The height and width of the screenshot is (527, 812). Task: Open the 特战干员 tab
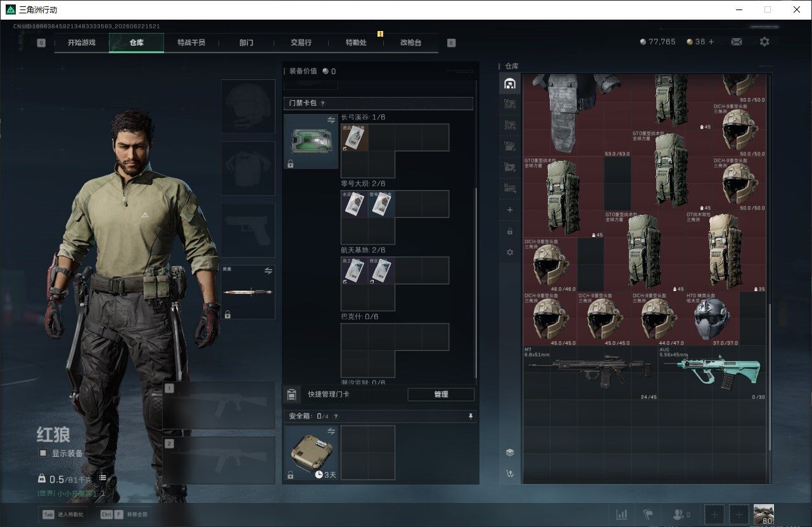tap(191, 42)
